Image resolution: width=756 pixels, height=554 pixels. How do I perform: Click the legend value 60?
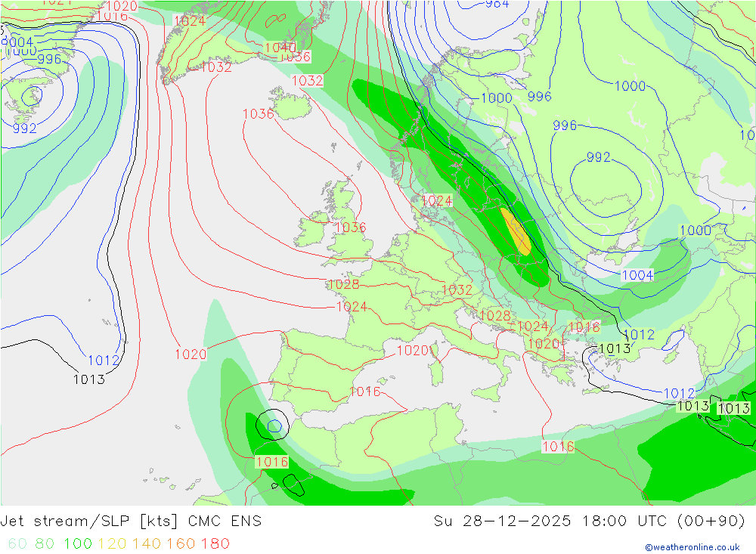(17, 543)
